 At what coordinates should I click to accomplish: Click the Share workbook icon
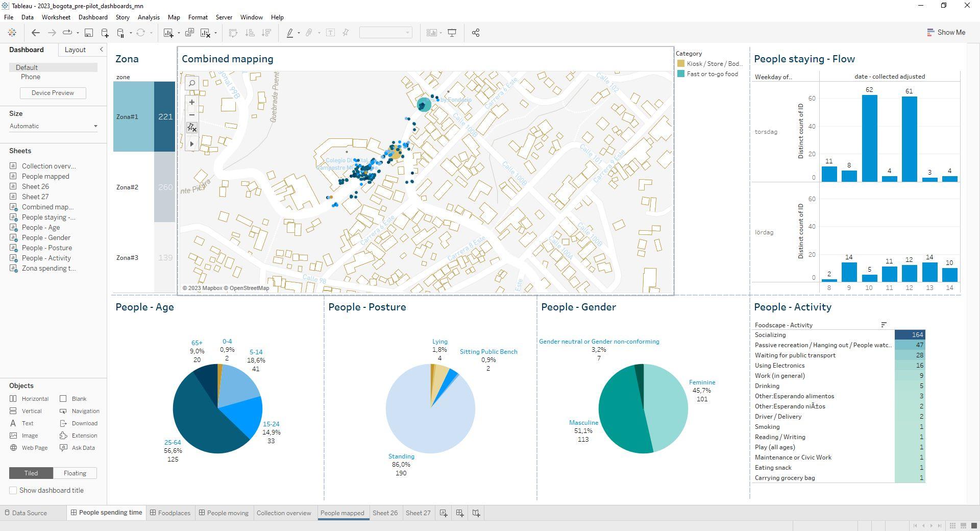pyautogui.click(x=476, y=33)
